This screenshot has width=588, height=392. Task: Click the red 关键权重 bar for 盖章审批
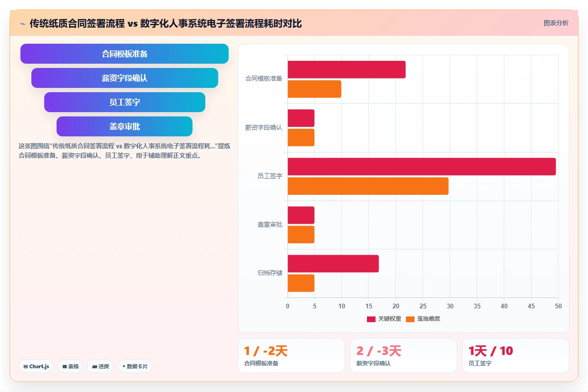click(301, 215)
